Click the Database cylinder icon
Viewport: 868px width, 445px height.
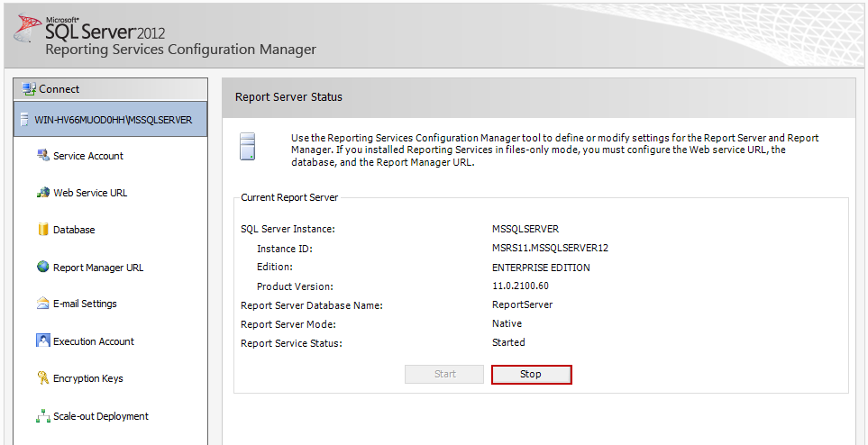42,230
